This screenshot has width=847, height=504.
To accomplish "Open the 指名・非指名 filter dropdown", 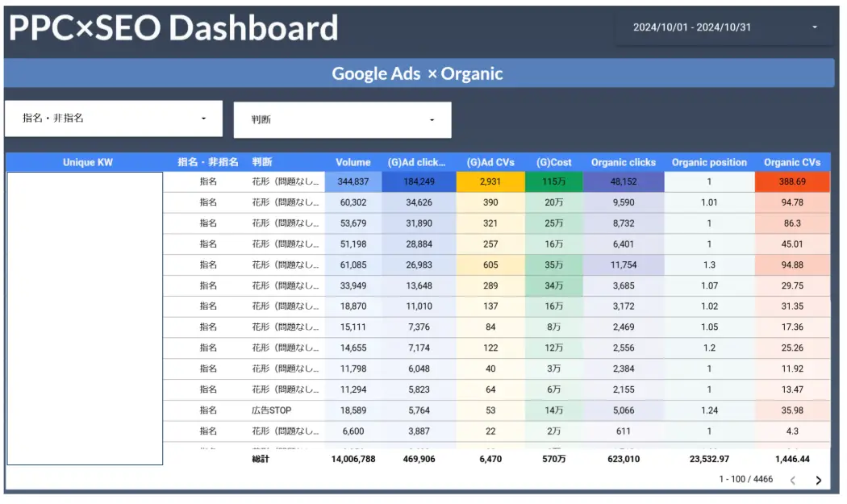I will 113,119.
